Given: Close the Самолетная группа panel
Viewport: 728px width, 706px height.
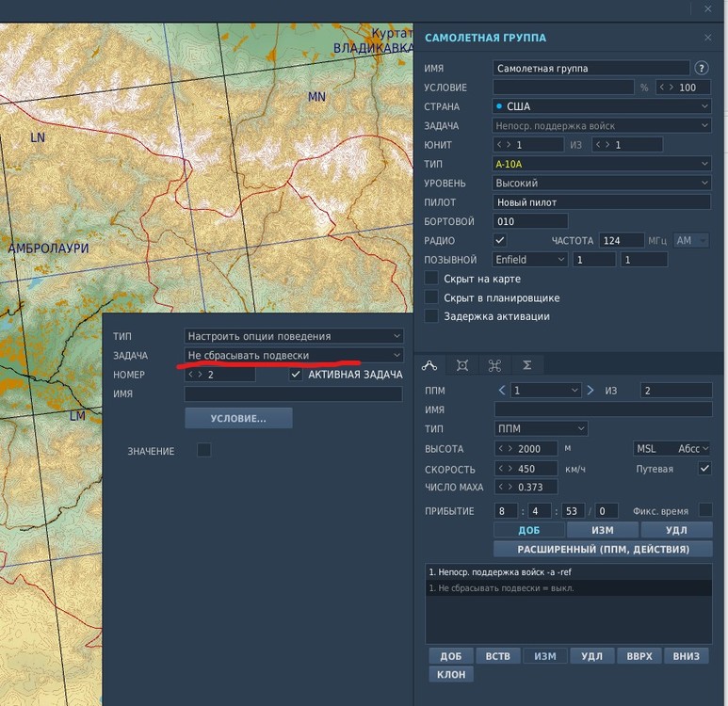Looking at the screenshot, I should (x=707, y=38).
